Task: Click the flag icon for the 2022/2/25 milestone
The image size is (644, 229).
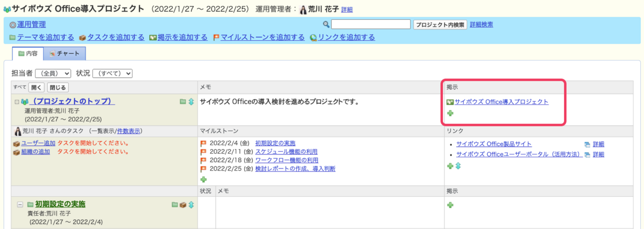Action: coord(203,168)
